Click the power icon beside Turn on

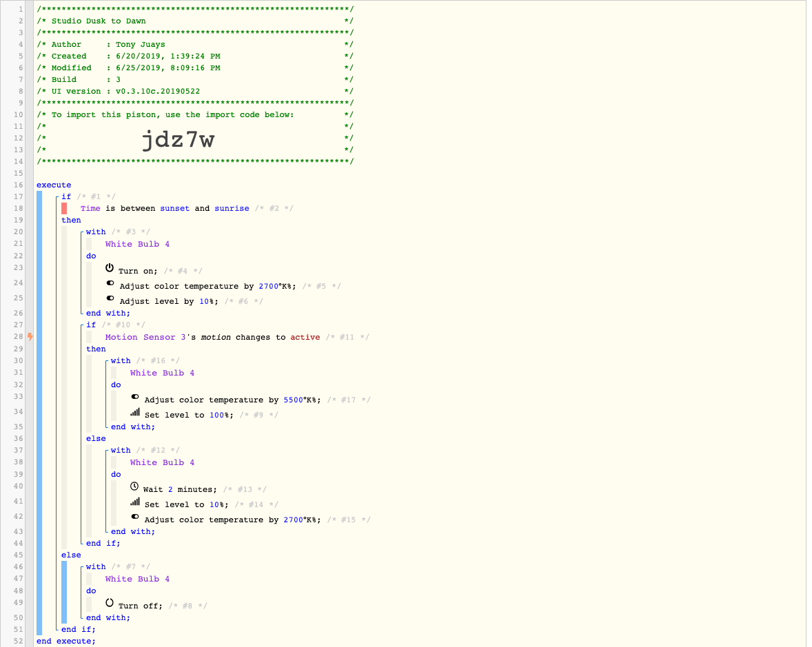[x=110, y=268]
